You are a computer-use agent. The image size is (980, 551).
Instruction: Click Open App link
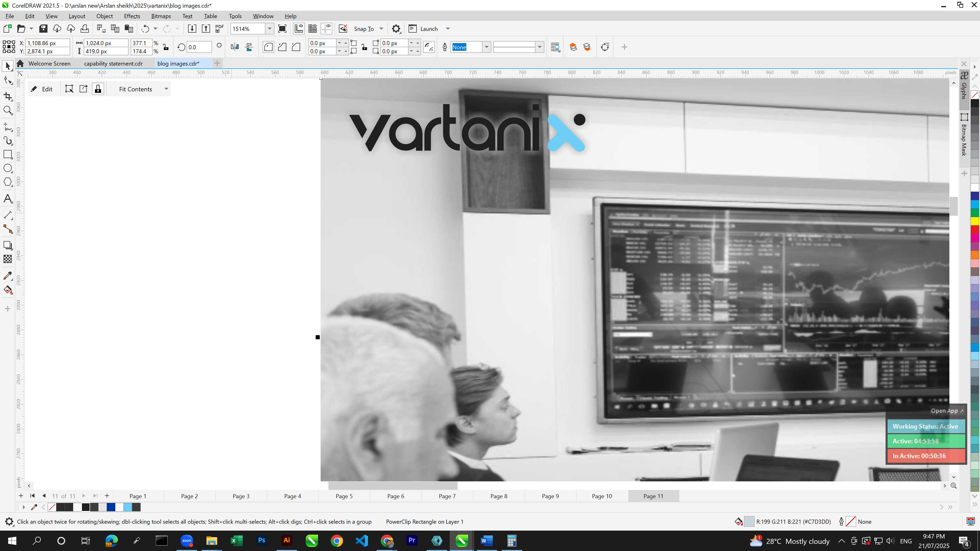(947, 411)
